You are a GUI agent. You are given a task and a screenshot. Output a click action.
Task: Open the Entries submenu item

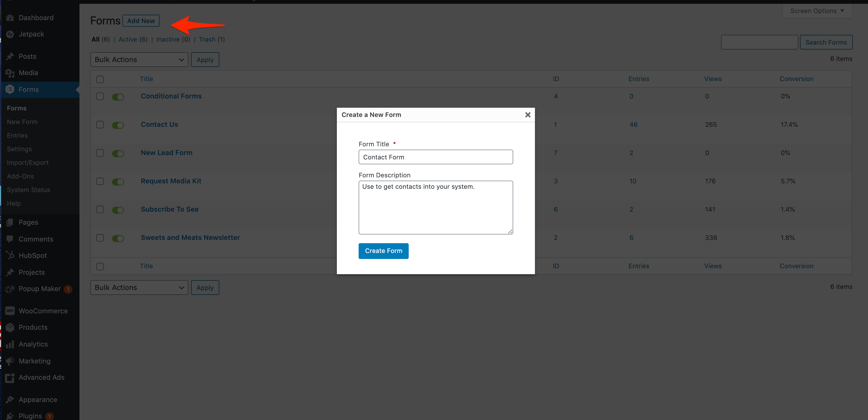tap(17, 135)
